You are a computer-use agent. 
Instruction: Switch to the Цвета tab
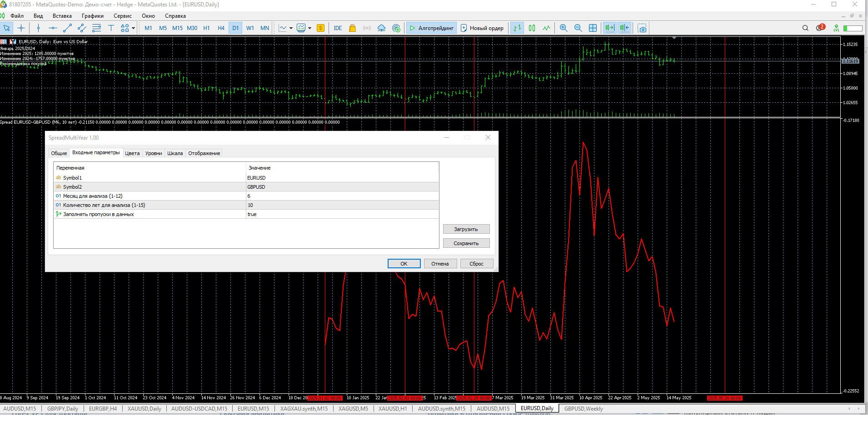(132, 153)
